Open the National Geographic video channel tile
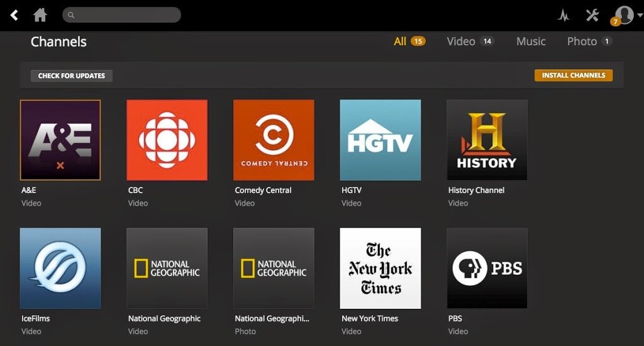 167,269
